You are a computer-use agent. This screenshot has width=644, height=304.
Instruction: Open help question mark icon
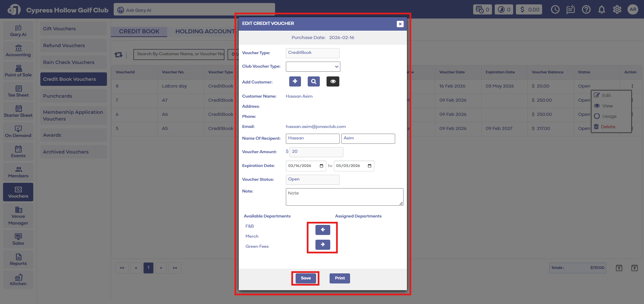click(x=586, y=9)
